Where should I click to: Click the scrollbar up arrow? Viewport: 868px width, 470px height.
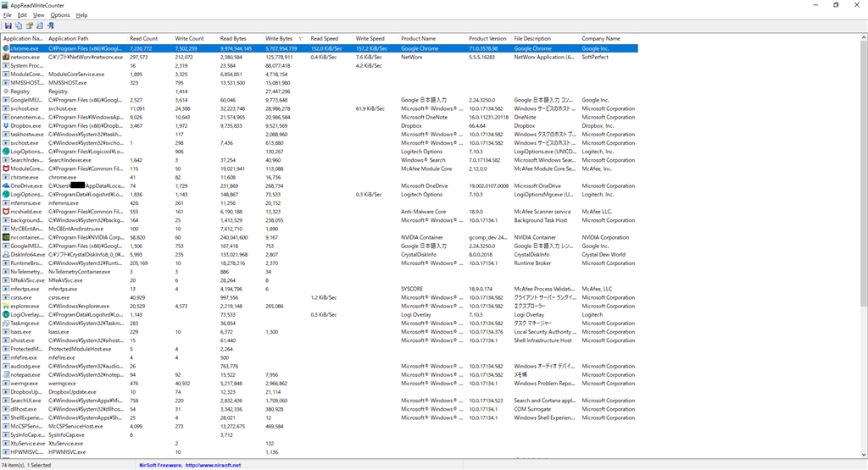[x=864, y=37]
